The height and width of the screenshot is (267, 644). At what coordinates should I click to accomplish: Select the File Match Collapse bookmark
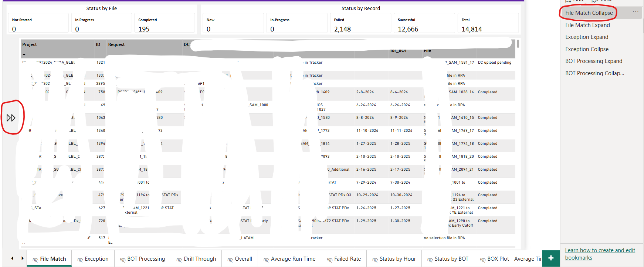589,13
